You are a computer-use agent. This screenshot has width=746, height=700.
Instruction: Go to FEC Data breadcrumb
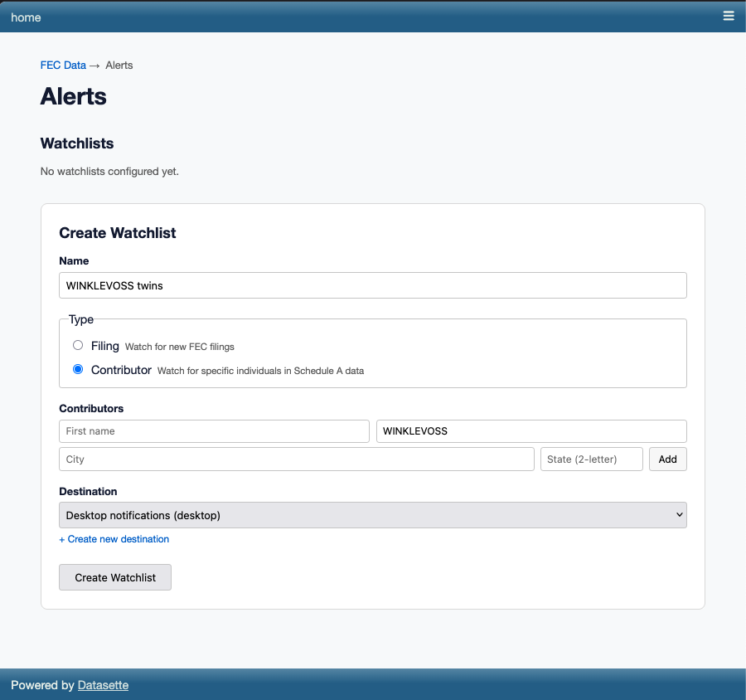pos(63,65)
